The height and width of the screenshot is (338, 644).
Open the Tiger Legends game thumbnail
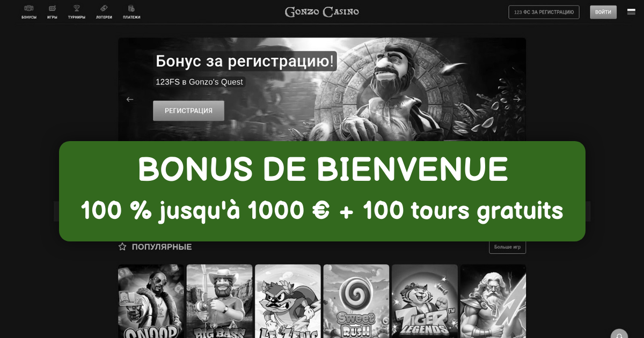pyautogui.click(x=425, y=301)
